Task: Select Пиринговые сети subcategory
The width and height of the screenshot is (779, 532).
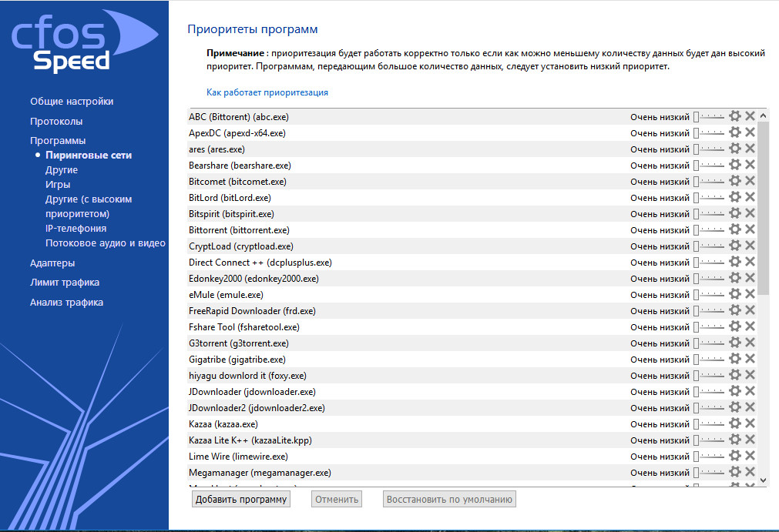Action: [89, 155]
